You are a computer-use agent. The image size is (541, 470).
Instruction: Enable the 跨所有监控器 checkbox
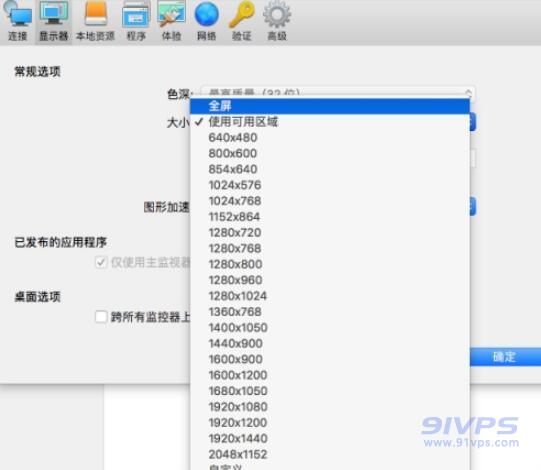point(101,316)
